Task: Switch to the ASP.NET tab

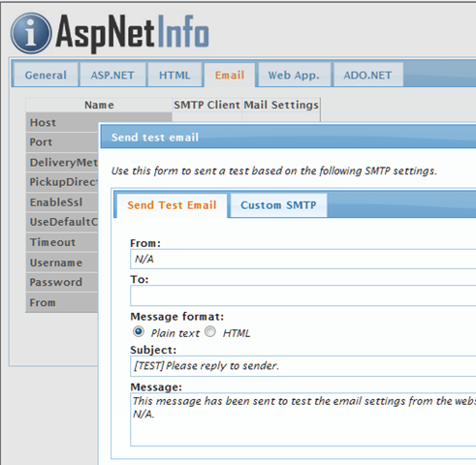Action: coord(112,76)
